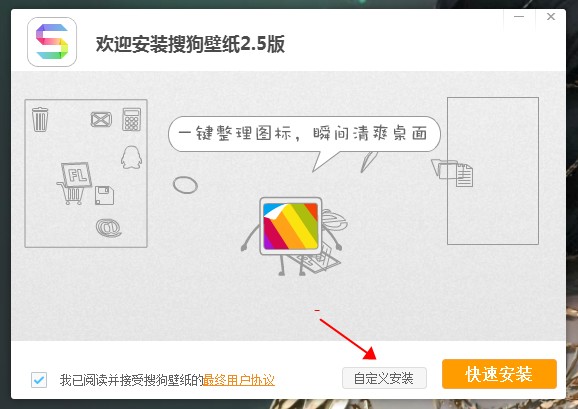Viewport: 578px width, 409px height.
Task: Minimize the installer window
Action: 519,17
